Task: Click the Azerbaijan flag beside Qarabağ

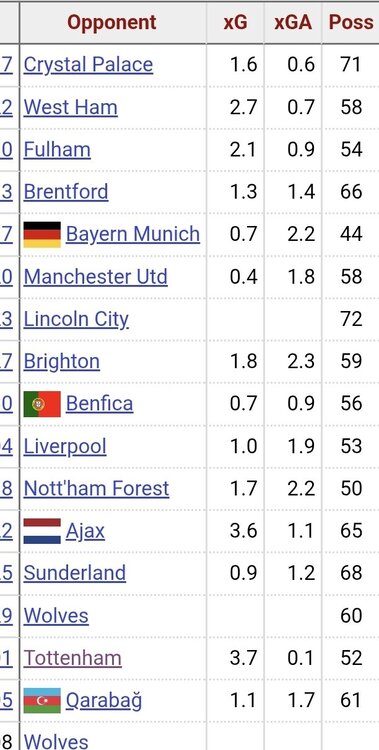Action: pyautogui.click(x=42, y=700)
